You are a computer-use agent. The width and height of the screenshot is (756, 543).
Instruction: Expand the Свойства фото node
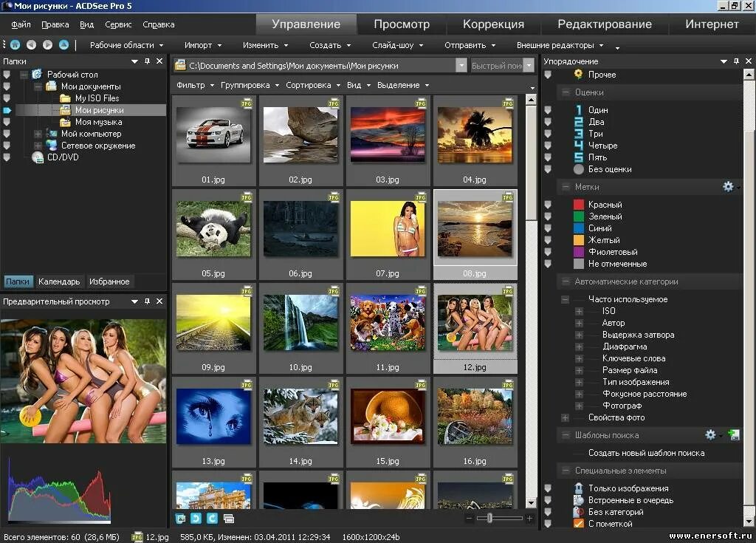tap(565, 417)
